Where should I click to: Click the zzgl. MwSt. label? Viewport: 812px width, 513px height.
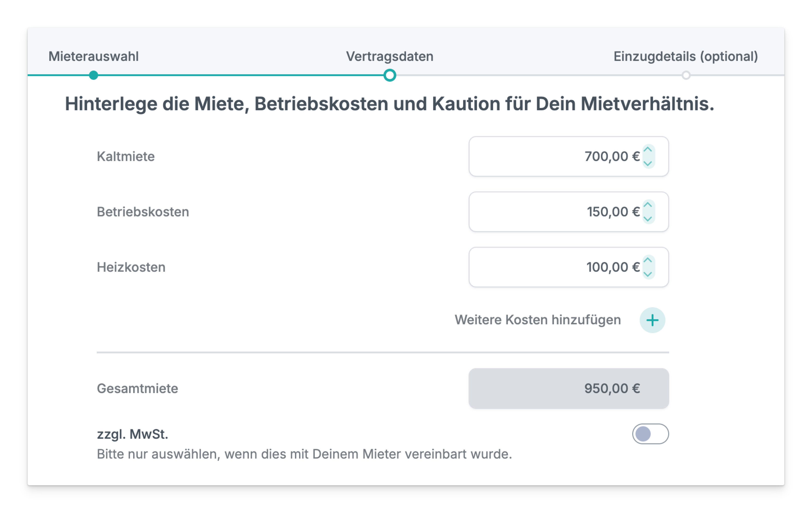point(132,434)
